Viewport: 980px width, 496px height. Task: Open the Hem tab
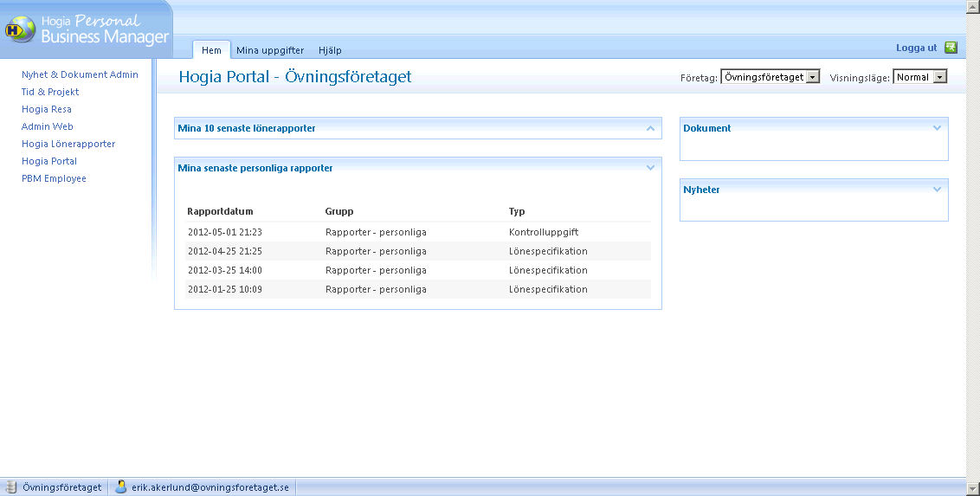(x=211, y=50)
